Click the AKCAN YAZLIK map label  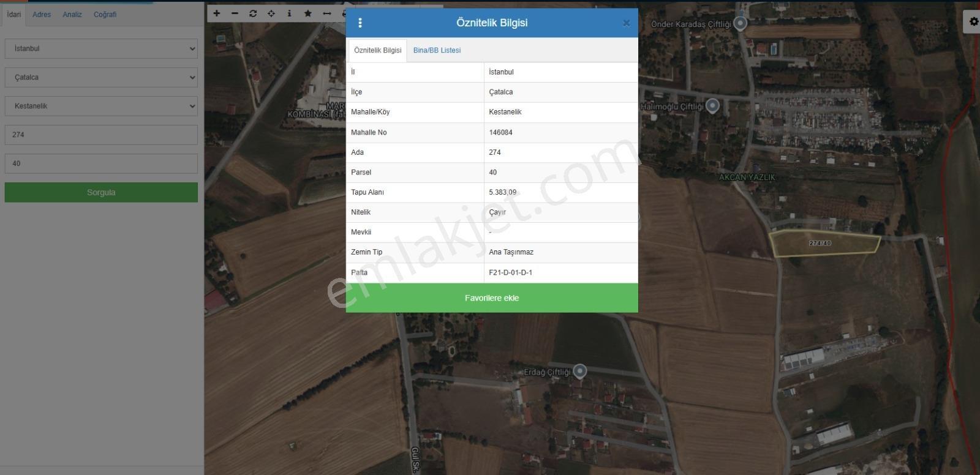(747, 177)
